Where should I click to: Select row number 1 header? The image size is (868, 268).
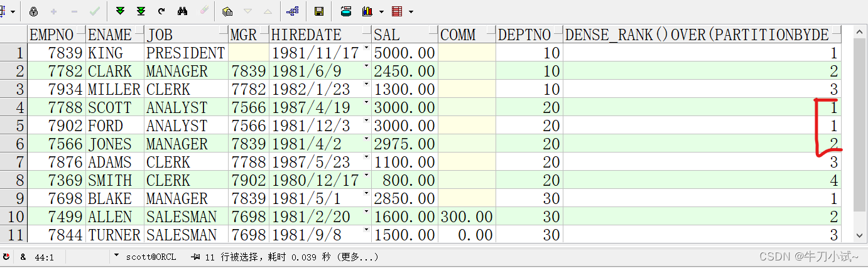[x=14, y=53]
